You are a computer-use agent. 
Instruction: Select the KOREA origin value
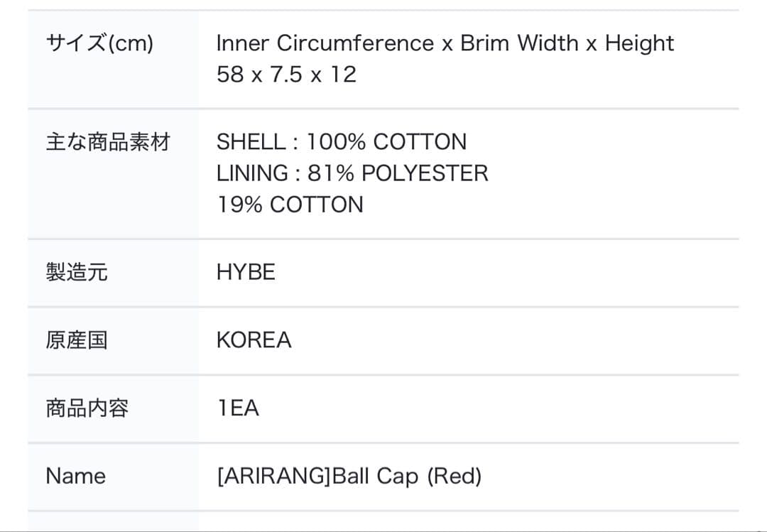254,340
